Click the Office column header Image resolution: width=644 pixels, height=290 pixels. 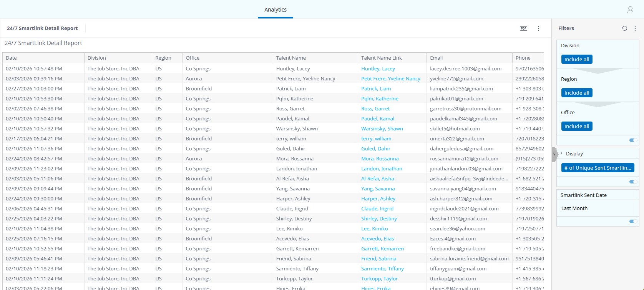point(228,58)
